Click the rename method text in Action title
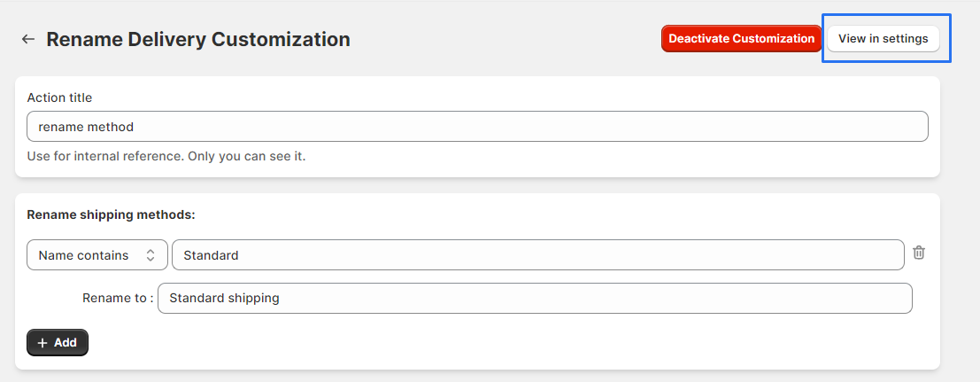Viewport: 980px width, 382px height. 86,127
